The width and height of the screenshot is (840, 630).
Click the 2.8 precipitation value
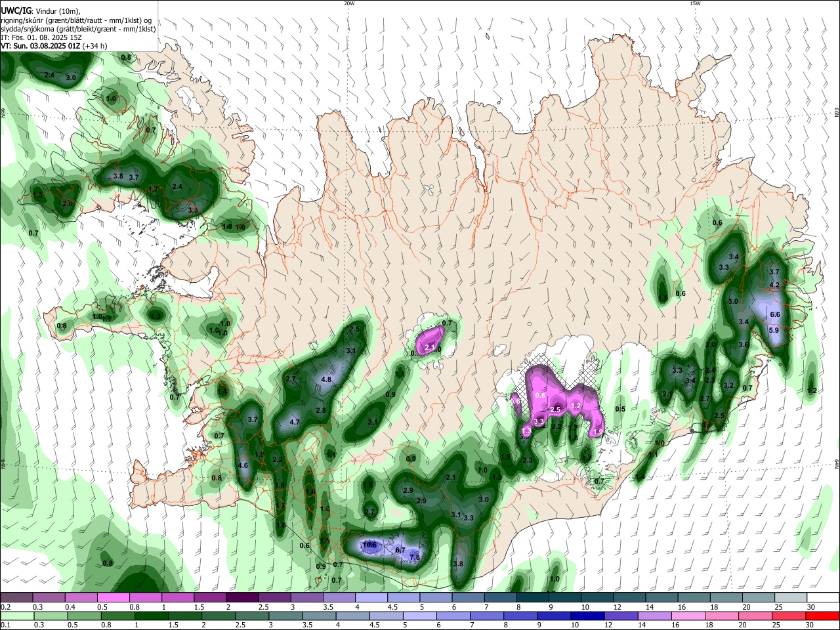click(321, 411)
